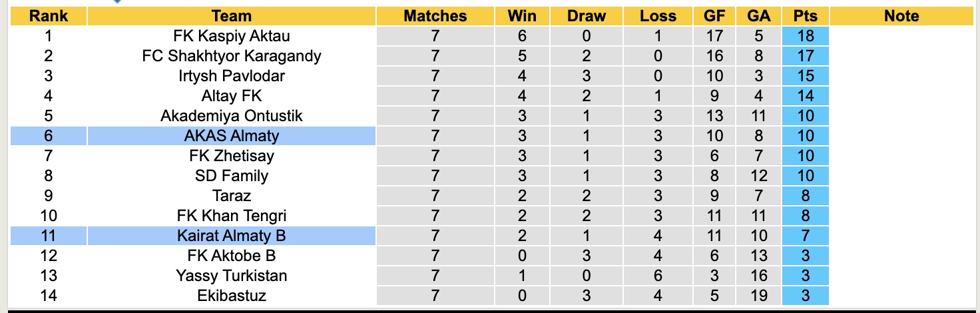Click FK Kaspiy Aktau's 18 points cell
The height and width of the screenshot is (313, 980).
pos(806,36)
